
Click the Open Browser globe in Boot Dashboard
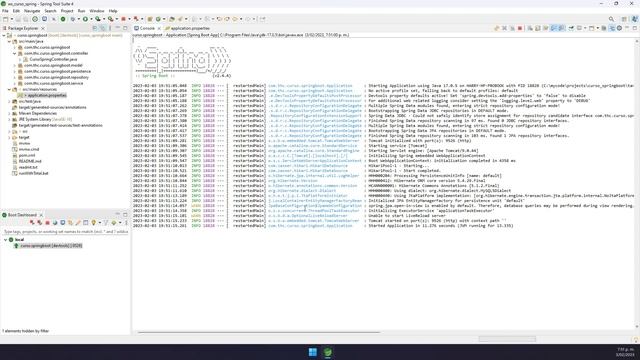tap(55, 223)
